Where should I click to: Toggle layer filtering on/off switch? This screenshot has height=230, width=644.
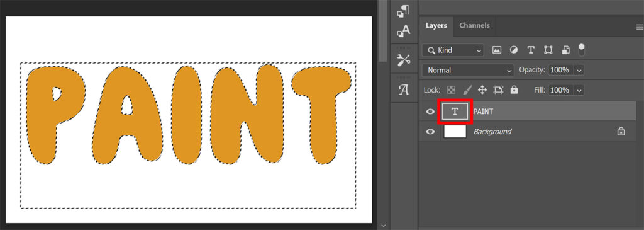pyautogui.click(x=582, y=50)
